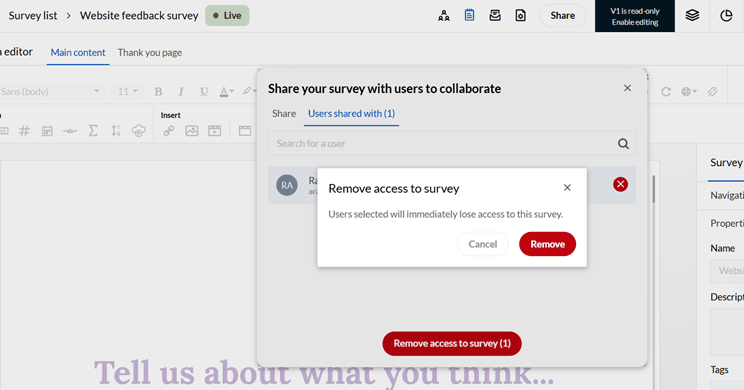Click Enable editing on the V1 read-only banner

[634, 22]
